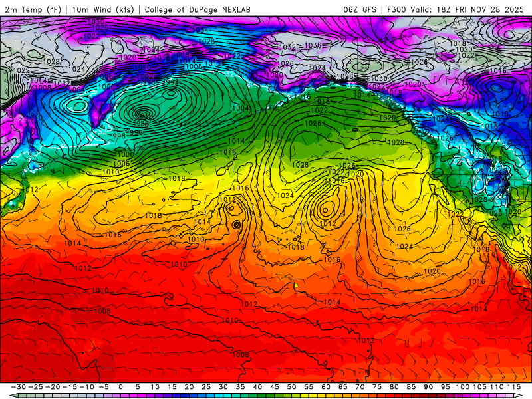This screenshot has height=399, width=532.
Task: Click the -25 value on temperature scale
Action: (x=35, y=387)
